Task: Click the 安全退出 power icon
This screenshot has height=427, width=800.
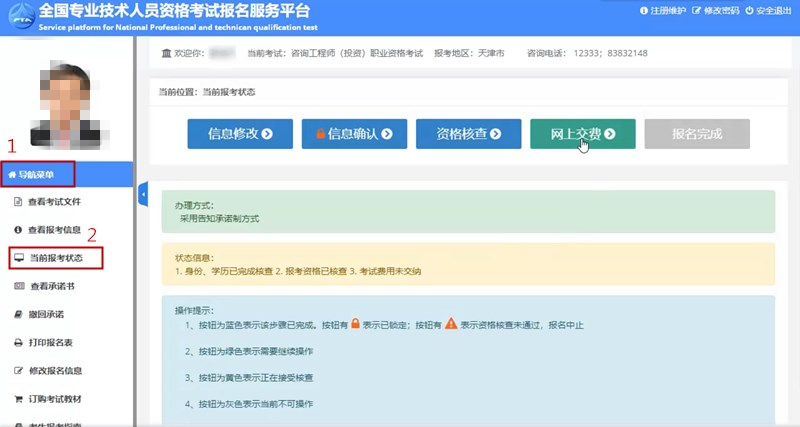Action: tap(749, 11)
